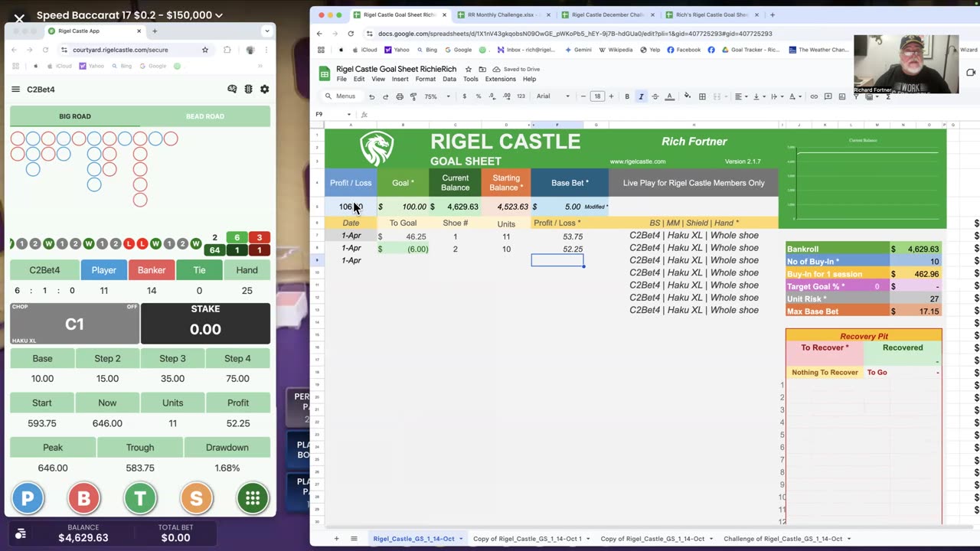Switch to the BEAD ROAD tab
Viewport: 980px width, 551px height.
[205, 116]
